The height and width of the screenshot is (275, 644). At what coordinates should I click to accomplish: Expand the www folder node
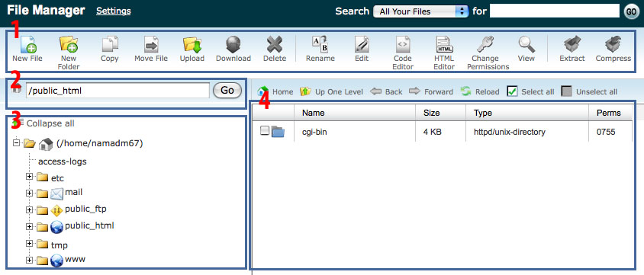tap(29, 261)
